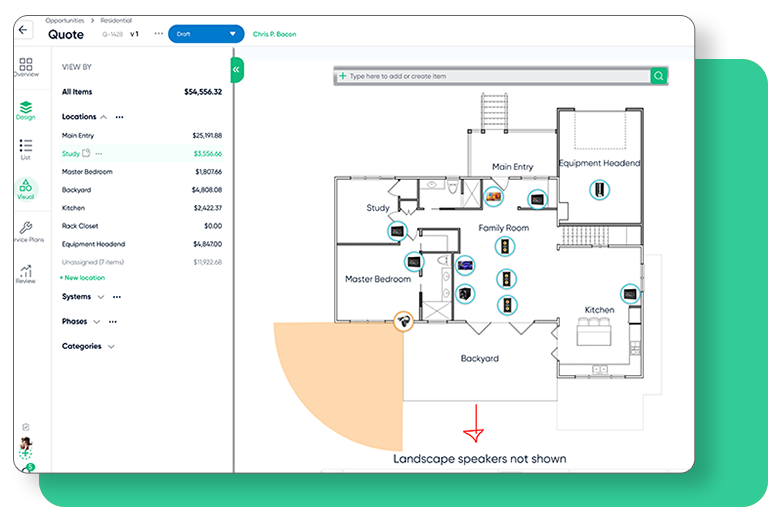Go back using the arrow button
The image size is (780, 526).
pos(23,30)
